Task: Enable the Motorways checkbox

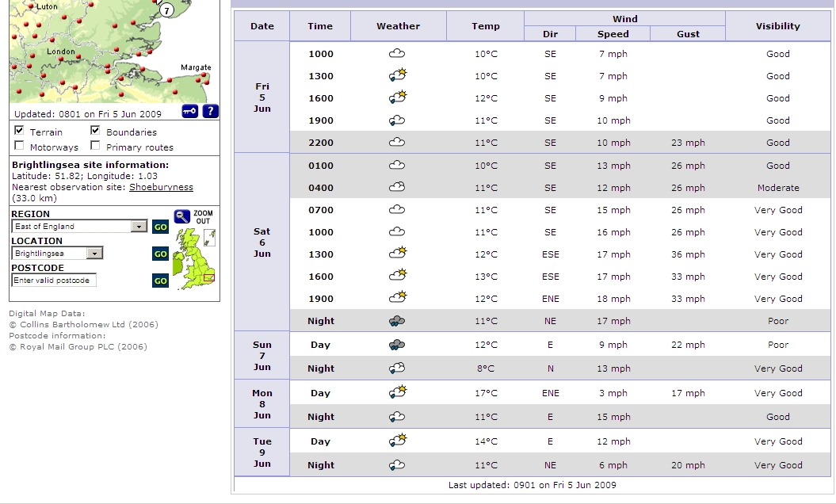Action: [20, 146]
